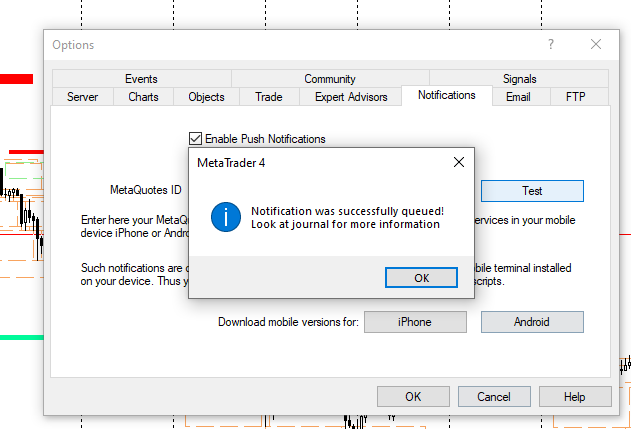The width and height of the screenshot is (631, 429).
Task: Open the Android mobile version download
Action: 532,322
